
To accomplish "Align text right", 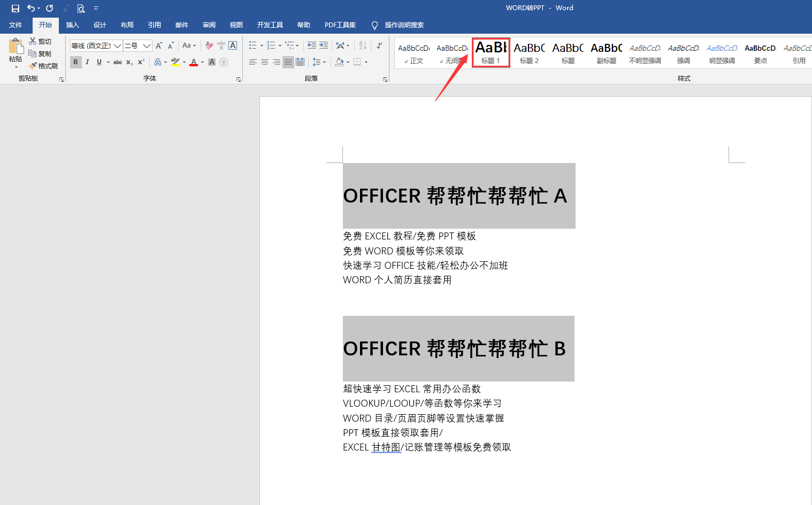I will tap(277, 62).
